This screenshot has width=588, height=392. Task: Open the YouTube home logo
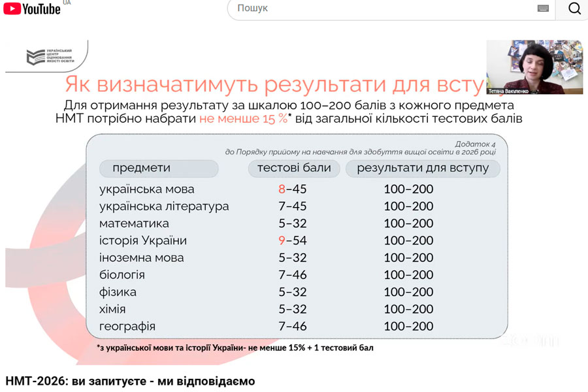32,8
